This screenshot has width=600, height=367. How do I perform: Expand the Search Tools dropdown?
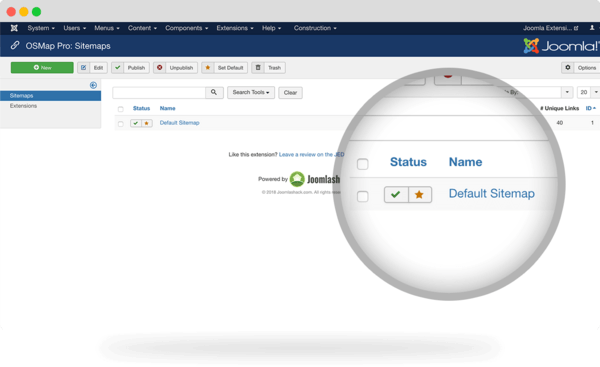(251, 92)
